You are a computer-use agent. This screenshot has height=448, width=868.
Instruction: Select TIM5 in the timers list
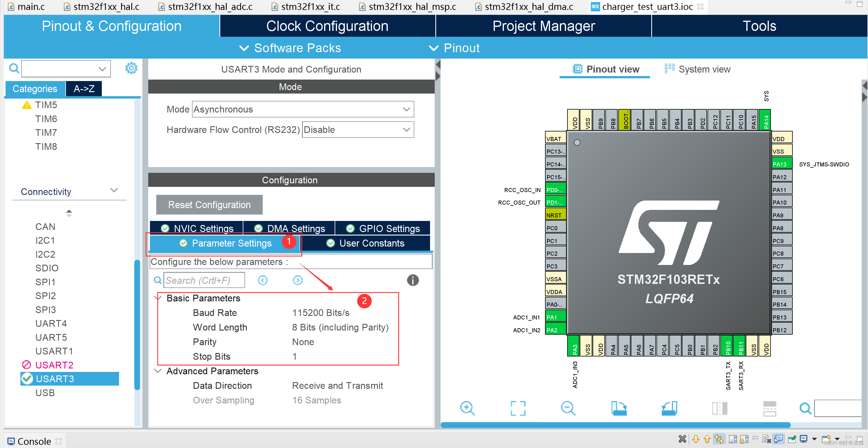[x=46, y=105]
